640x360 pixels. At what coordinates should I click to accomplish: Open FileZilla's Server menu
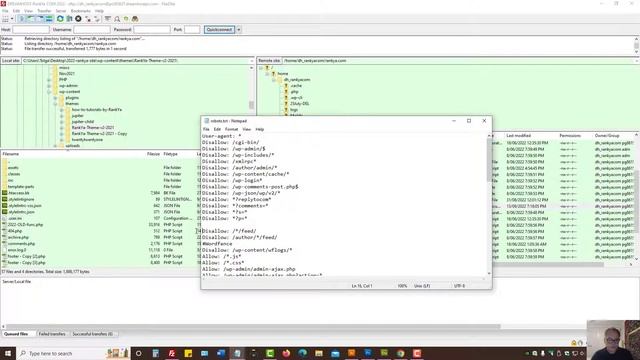click(60, 11)
